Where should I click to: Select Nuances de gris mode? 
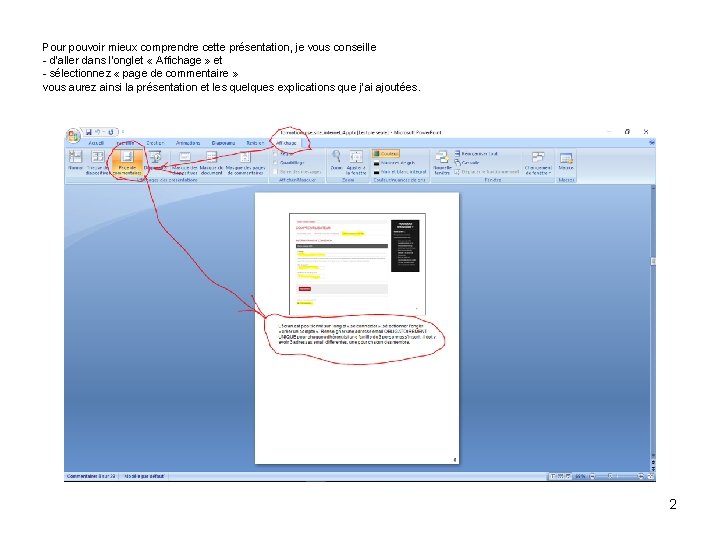(394, 163)
